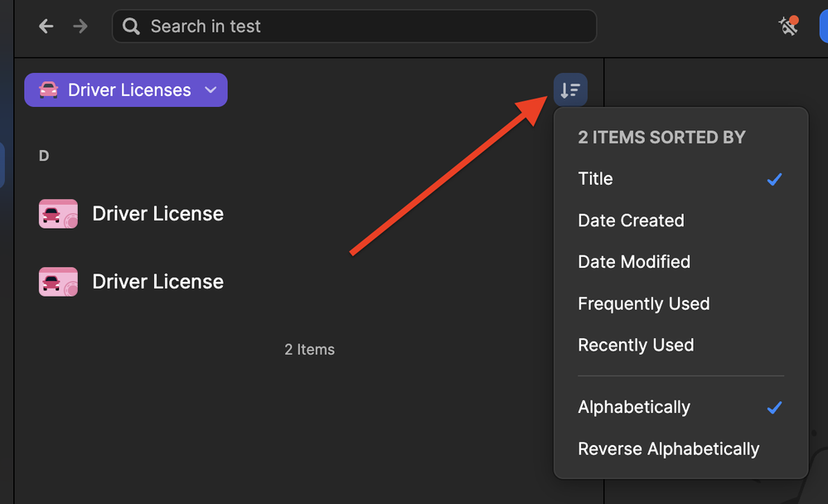Switch to Reverse Alphabetically ordering
The image size is (828, 504).
pos(668,449)
